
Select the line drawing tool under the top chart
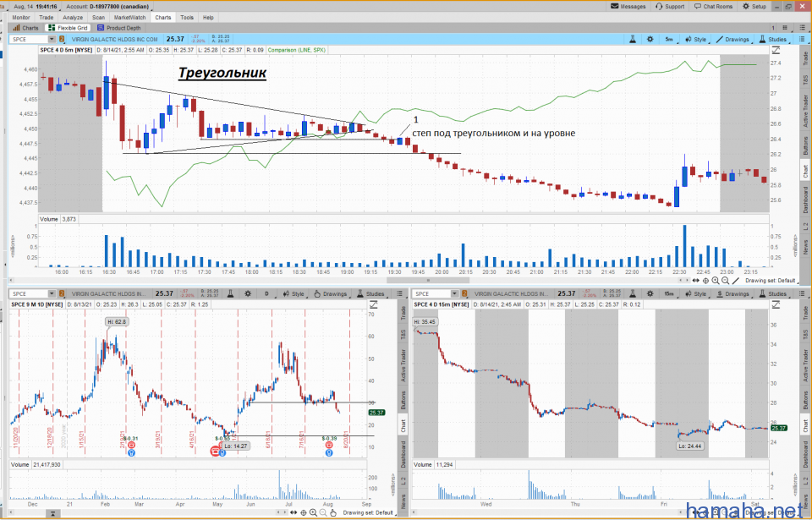[x=735, y=281]
